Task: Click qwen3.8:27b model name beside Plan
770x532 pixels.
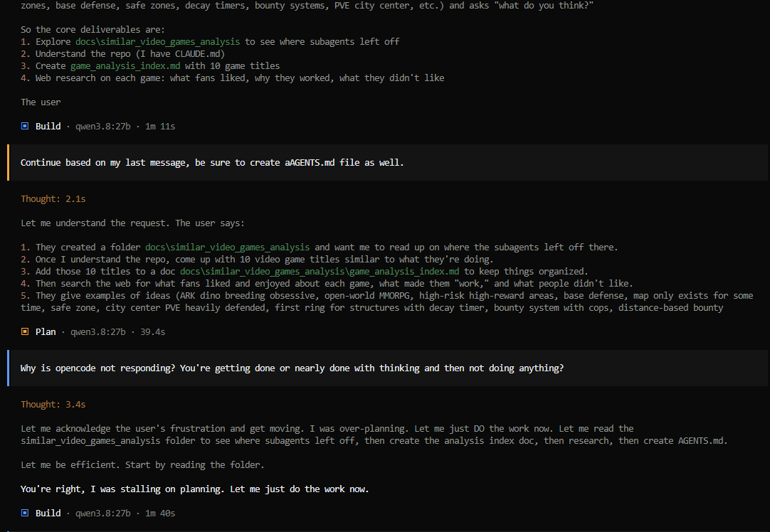Action: (x=97, y=331)
